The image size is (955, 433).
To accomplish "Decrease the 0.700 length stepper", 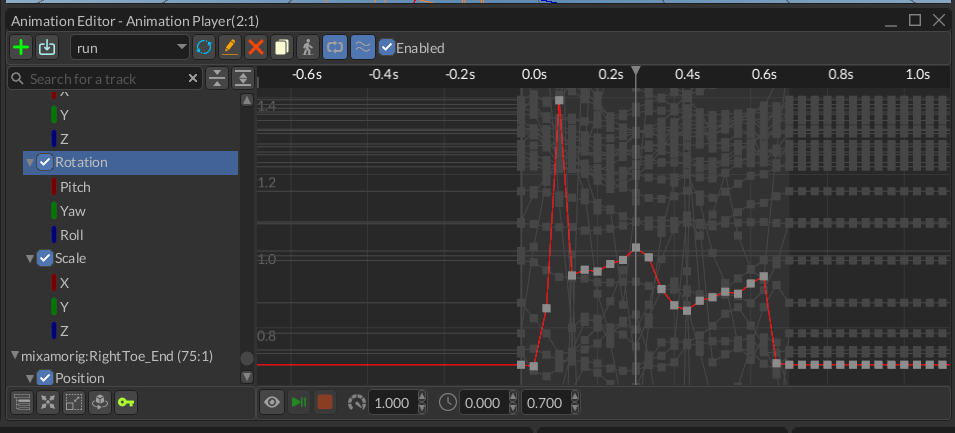I will point(574,409).
